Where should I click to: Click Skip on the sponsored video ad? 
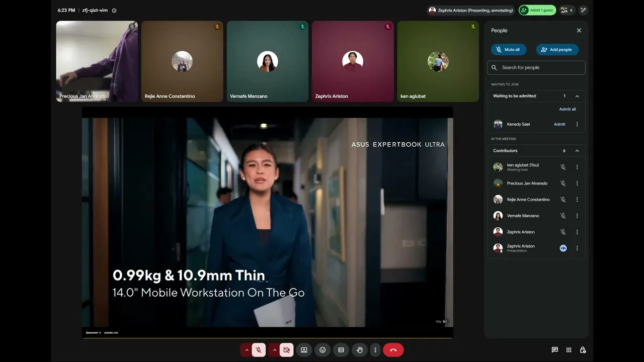[x=441, y=321]
